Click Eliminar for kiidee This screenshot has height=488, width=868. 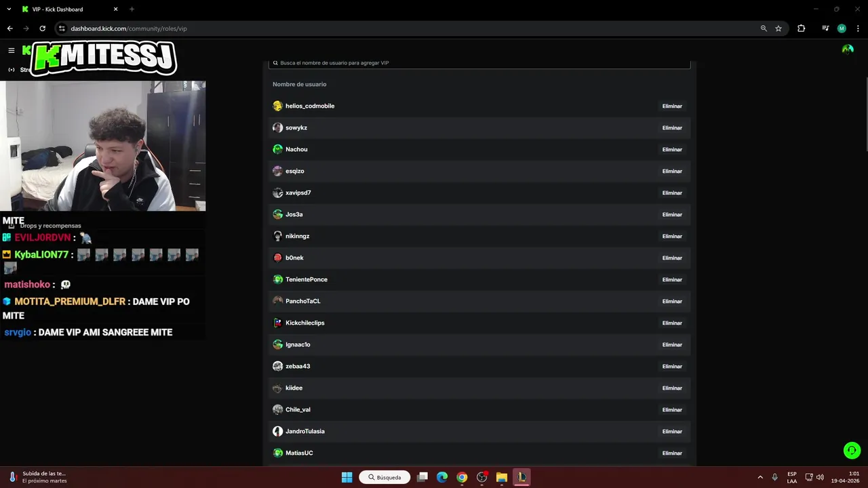(x=672, y=388)
